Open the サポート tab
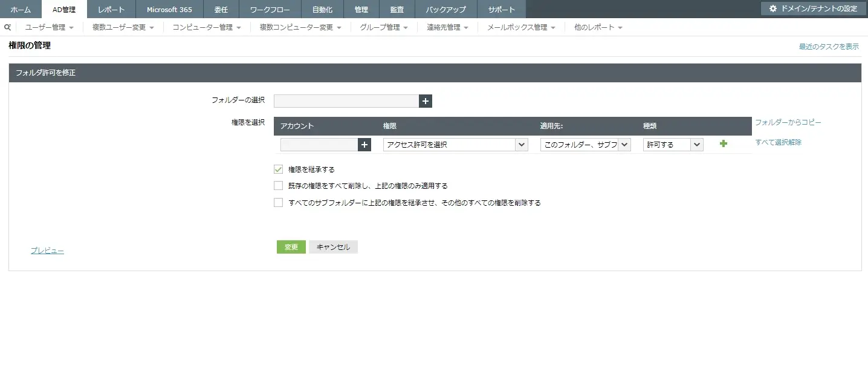 [502, 9]
